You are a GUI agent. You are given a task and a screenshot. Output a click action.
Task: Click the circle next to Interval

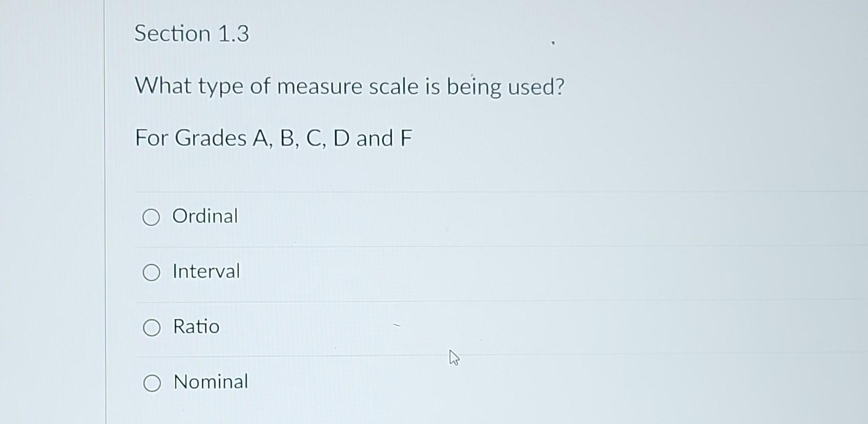tap(151, 272)
